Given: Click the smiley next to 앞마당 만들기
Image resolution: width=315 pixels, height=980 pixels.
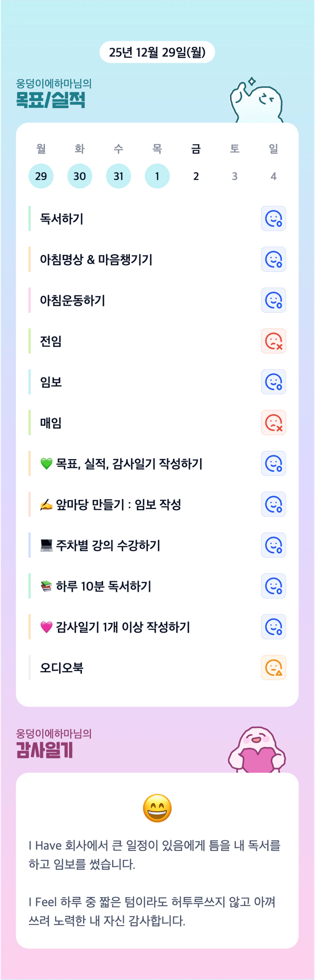Looking at the screenshot, I should coord(273,504).
